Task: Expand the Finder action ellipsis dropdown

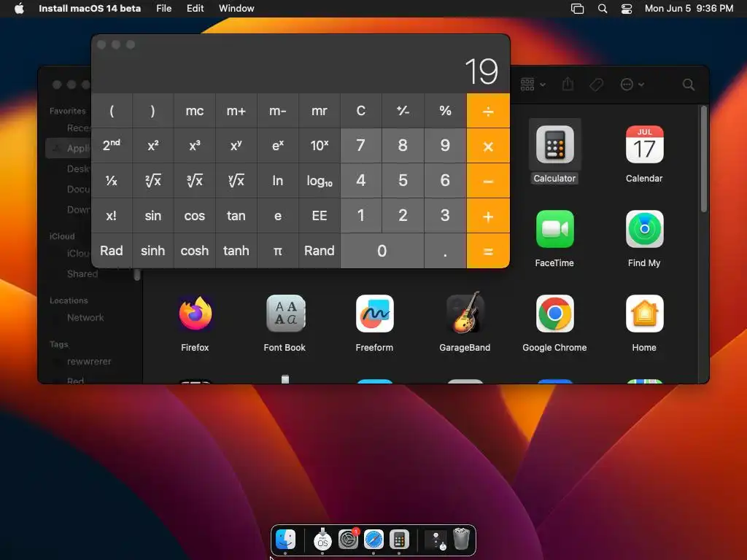Action: (632, 85)
